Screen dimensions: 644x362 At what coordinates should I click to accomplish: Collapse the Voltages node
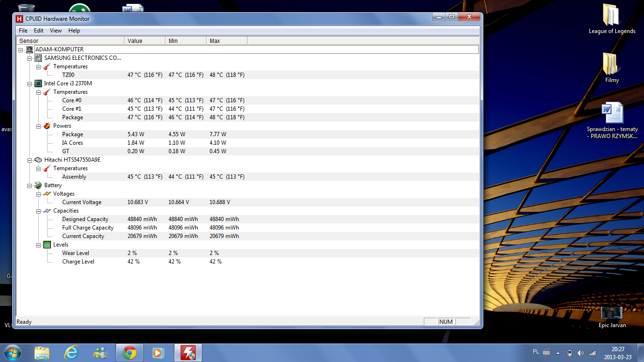click(39, 194)
